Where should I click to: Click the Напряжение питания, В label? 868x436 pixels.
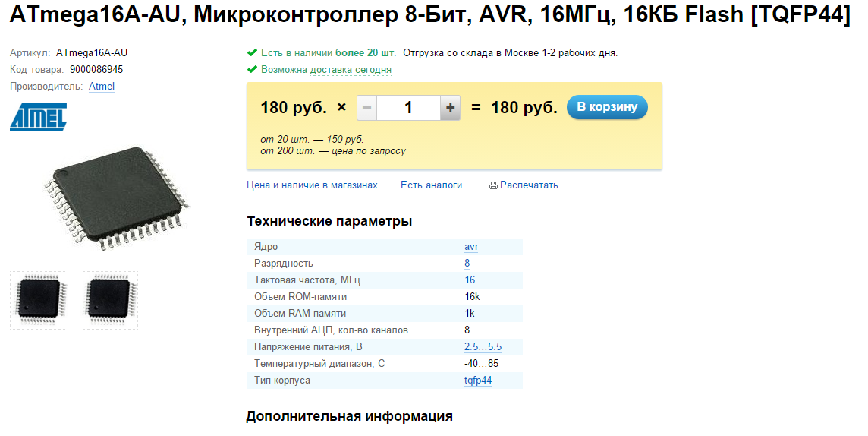pos(308,347)
